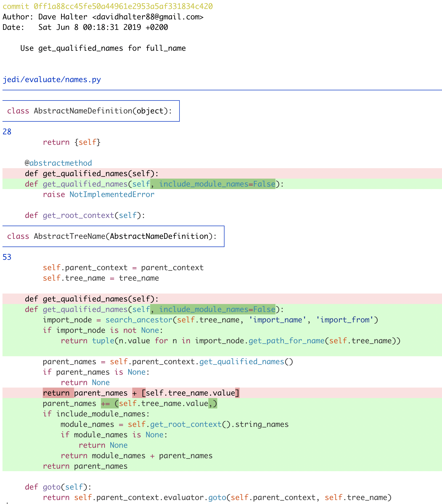Click the Date line of the commit header
Image resolution: width=442 pixels, height=504 pixels.
(85, 27)
